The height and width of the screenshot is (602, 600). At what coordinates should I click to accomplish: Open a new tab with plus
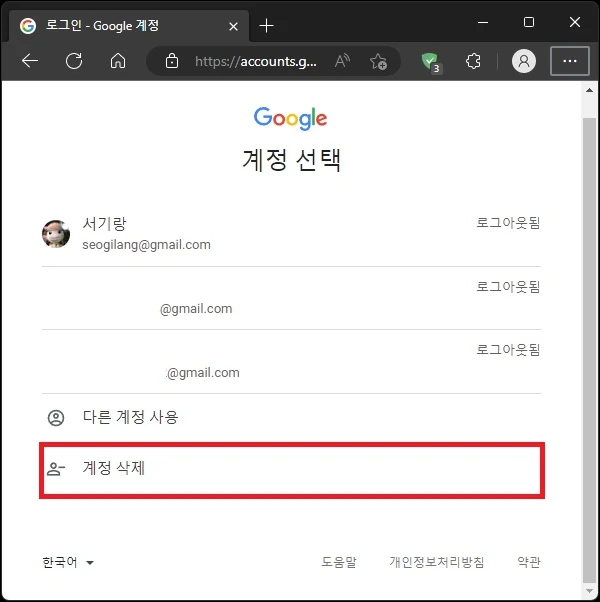pos(266,26)
